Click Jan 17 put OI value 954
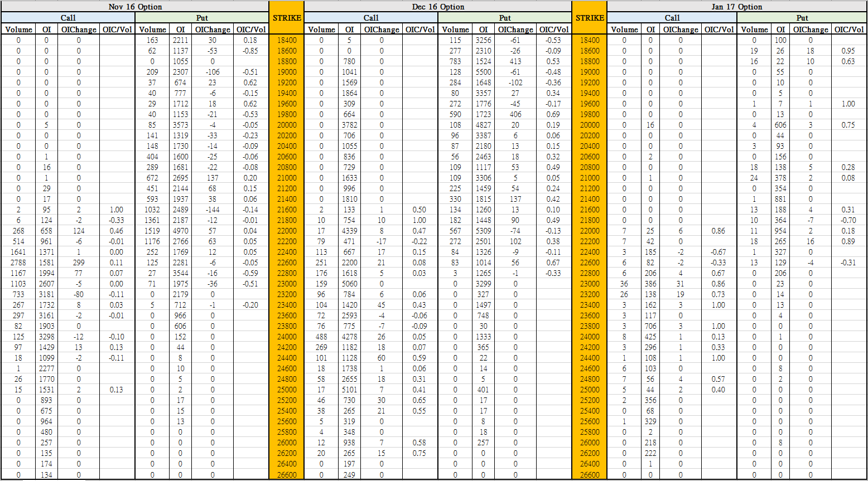Screen dimensions: 868x481 point(780,231)
